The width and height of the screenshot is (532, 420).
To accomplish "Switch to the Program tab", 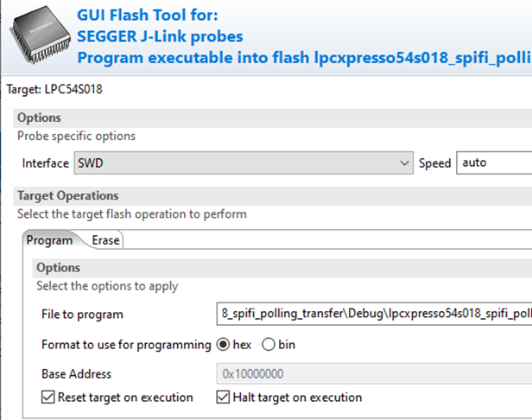I will [49, 241].
